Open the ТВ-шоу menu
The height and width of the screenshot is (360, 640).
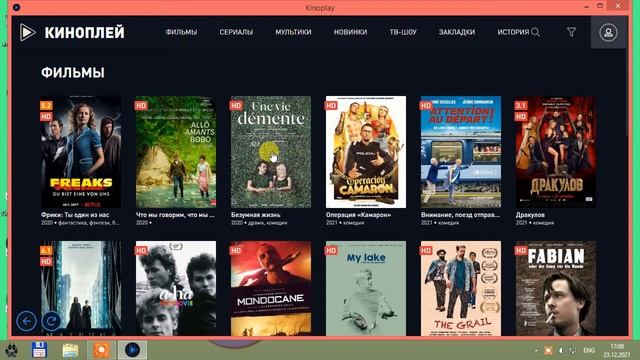point(403,32)
